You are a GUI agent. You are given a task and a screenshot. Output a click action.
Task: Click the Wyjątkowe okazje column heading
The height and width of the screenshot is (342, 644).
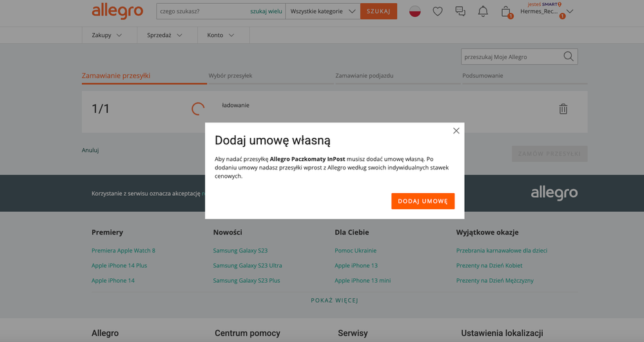(487, 233)
